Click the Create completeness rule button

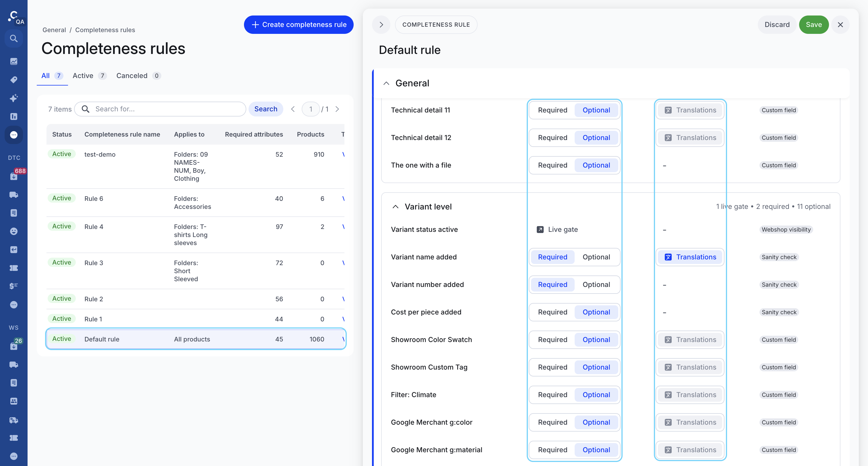[x=299, y=25]
